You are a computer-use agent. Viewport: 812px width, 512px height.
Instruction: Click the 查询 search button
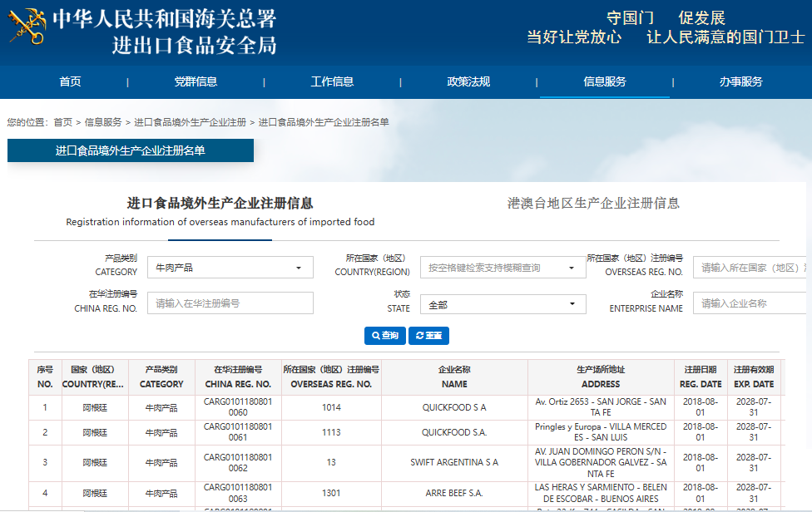pyautogui.click(x=384, y=336)
